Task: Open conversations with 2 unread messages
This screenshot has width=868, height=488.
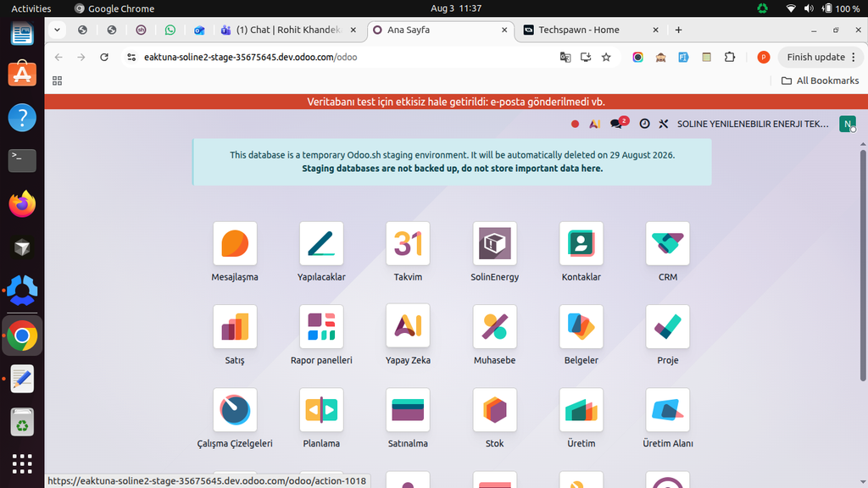Action: pyautogui.click(x=618, y=123)
